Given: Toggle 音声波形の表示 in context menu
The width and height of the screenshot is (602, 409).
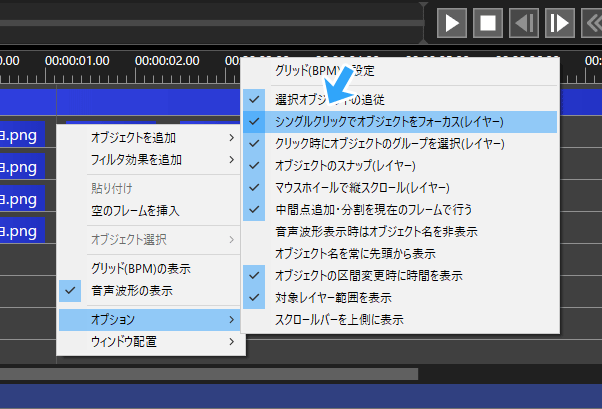Looking at the screenshot, I should click(131, 290).
